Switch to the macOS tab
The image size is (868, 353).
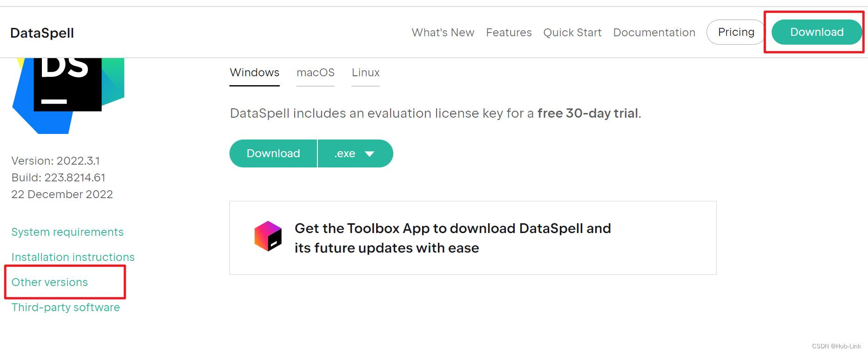coord(316,73)
